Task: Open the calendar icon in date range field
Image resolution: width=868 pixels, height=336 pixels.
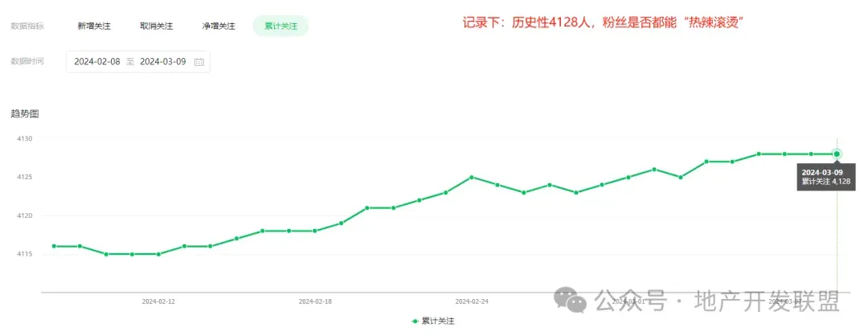Action: pyautogui.click(x=199, y=62)
